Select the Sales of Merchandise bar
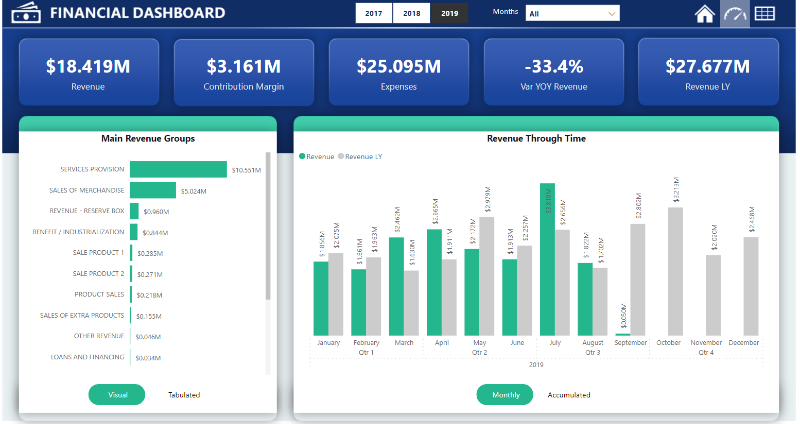The image size is (800, 424). (x=152, y=190)
